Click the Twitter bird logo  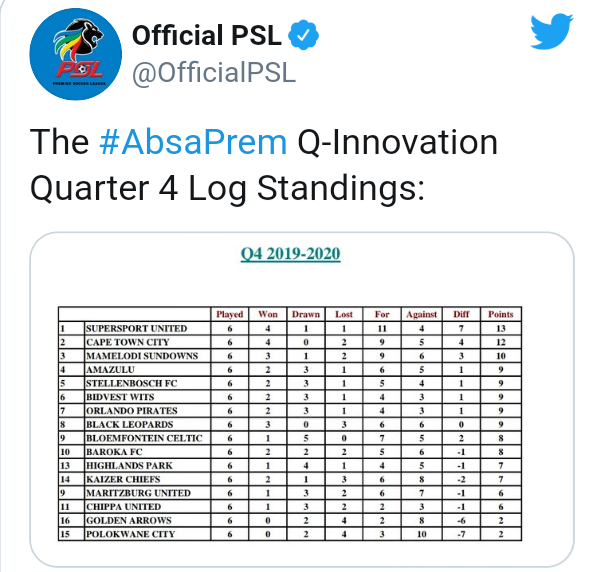tap(552, 32)
